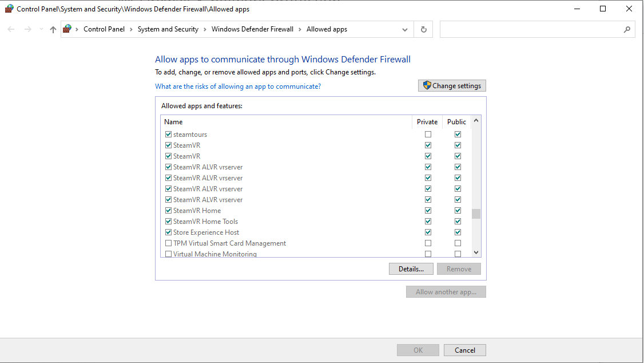Expand chevron after Windows Defender Firewall breadcrumb
The height and width of the screenshot is (363, 644).
[300, 29]
